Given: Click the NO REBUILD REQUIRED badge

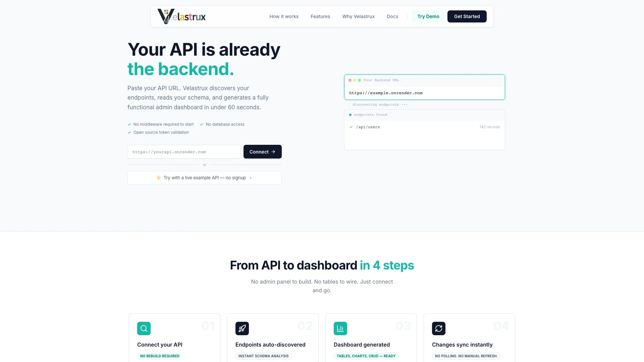Looking at the screenshot, I should [x=160, y=356].
